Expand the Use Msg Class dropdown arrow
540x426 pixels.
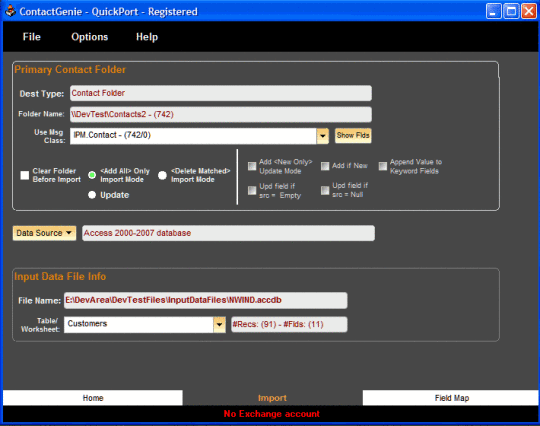point(322,136)
